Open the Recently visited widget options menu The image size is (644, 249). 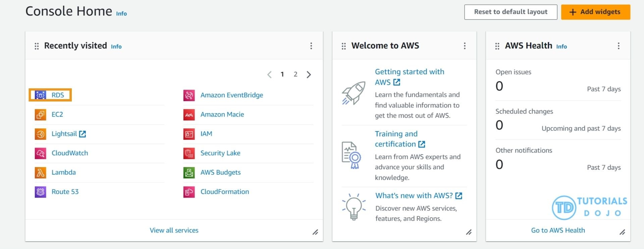click(x=311, y=46)
